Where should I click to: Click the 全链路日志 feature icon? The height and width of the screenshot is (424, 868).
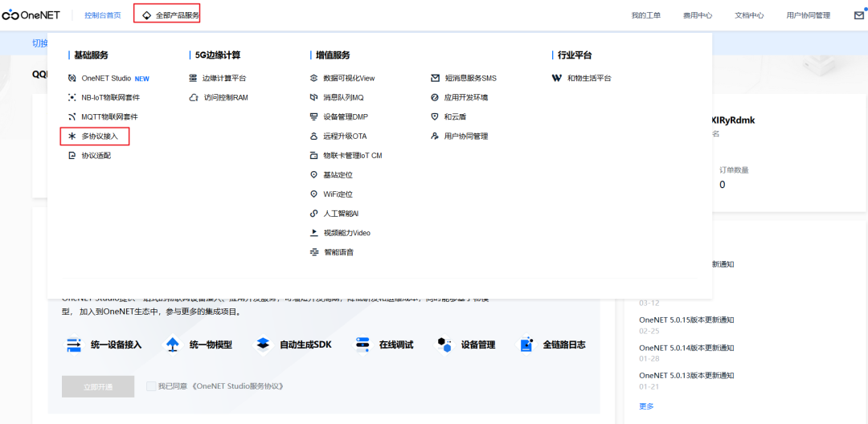click(x=526, y=344)
